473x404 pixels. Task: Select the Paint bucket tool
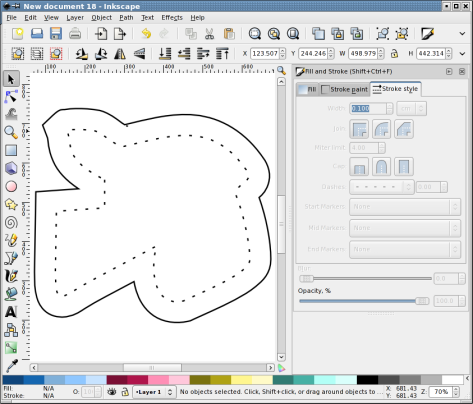pos(11,294)
